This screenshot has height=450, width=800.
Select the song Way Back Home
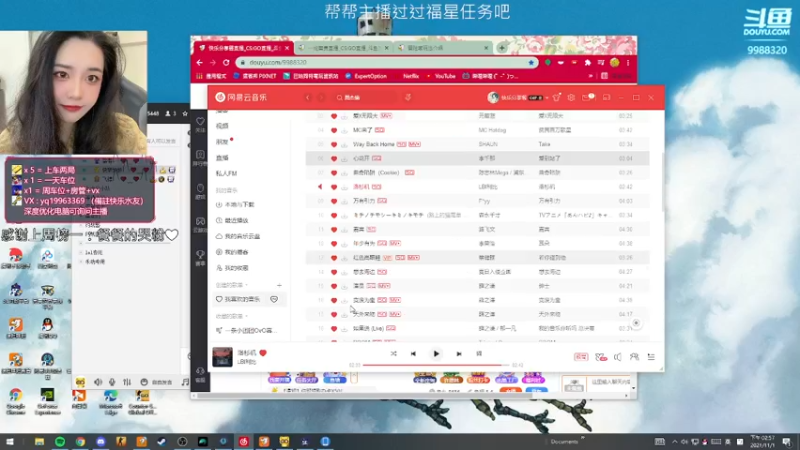tap(373, 144)
